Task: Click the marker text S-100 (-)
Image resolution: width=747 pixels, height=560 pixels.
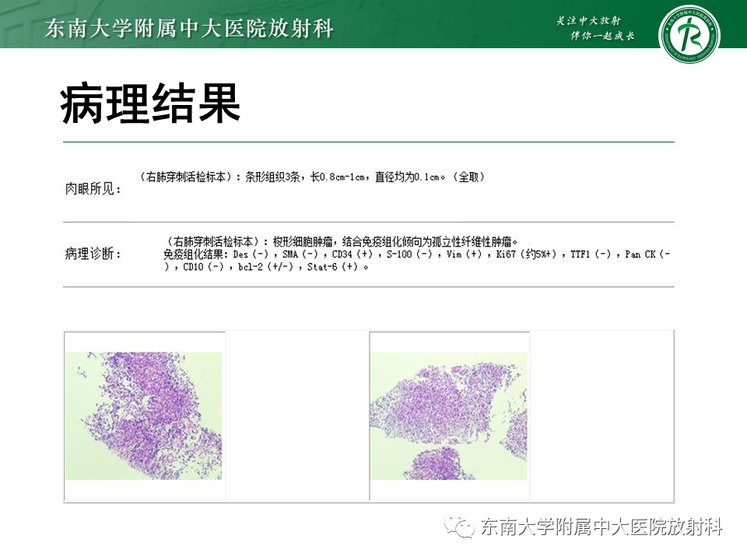Action: [x=410, y=254]
